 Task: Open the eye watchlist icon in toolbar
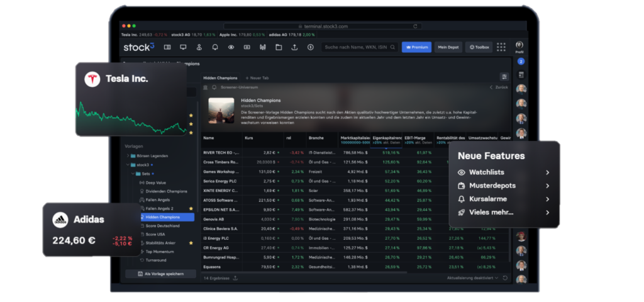pos(231,47)
